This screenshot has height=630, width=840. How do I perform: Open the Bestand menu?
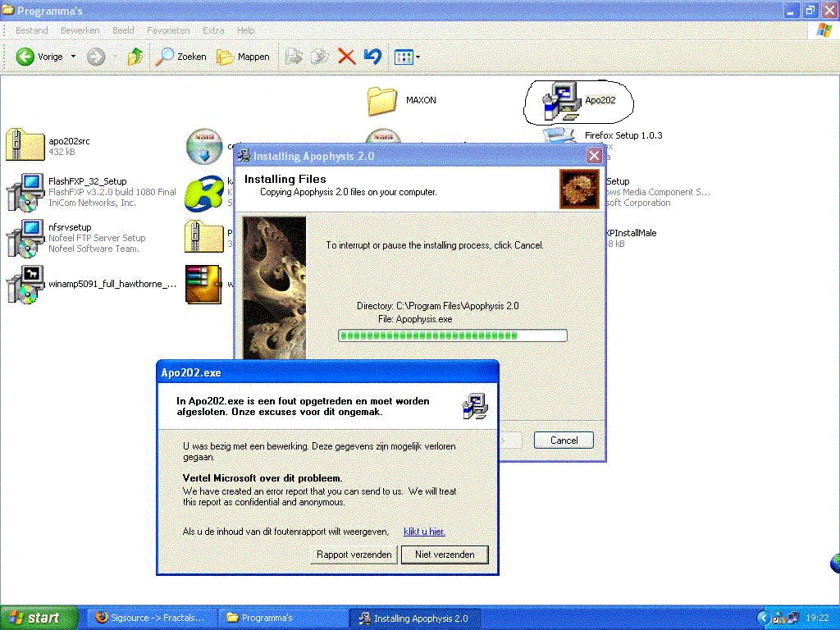pyautogui.click(x=32, y=30)
